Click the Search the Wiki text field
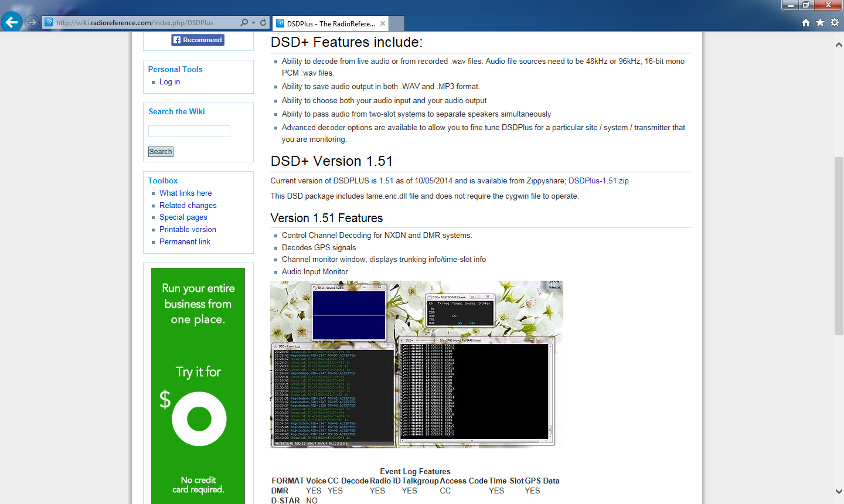This screenshot has height=504, width=844. click(189, 131)
